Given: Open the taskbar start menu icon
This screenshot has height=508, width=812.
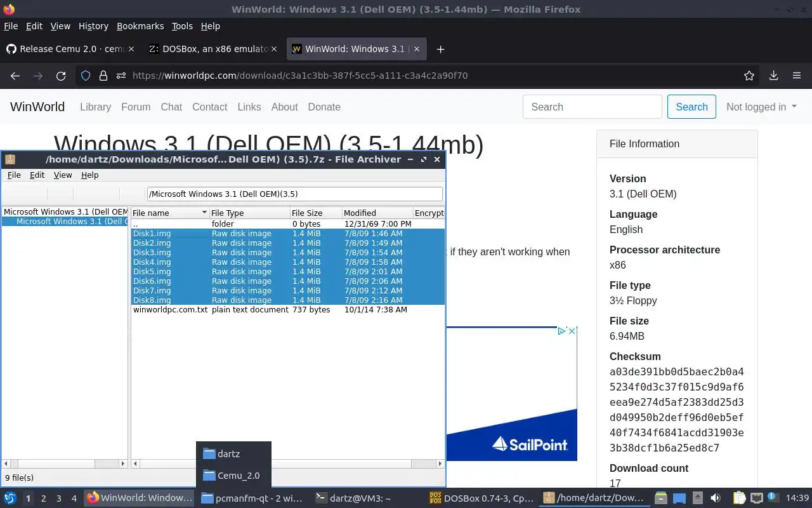Looking at the screenshot, I should (10, 498).
